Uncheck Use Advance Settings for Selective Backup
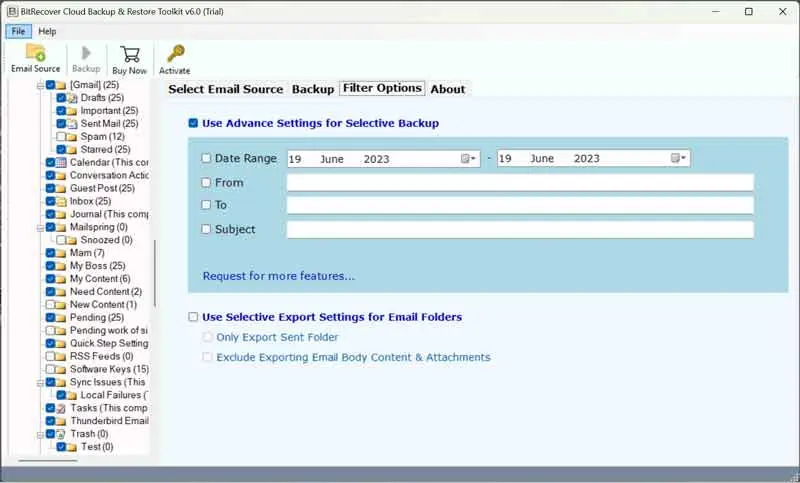 tap(193, 123)
